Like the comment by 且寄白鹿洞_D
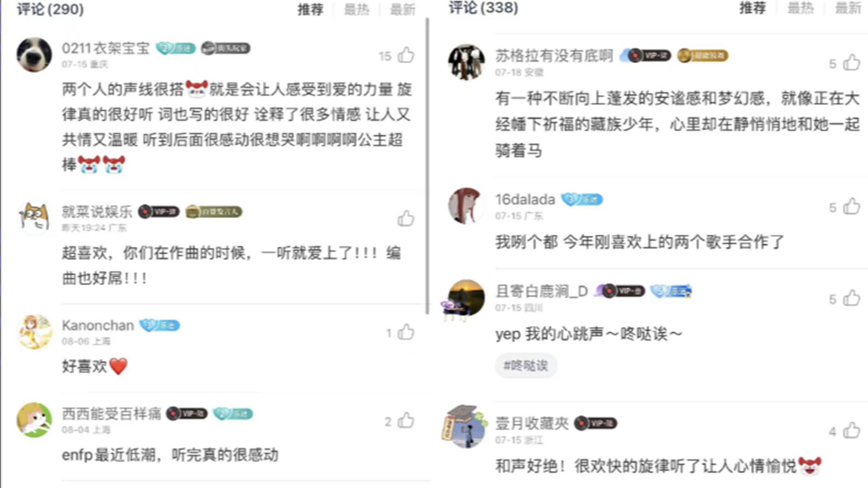868x488 pixels. point(851,299)
